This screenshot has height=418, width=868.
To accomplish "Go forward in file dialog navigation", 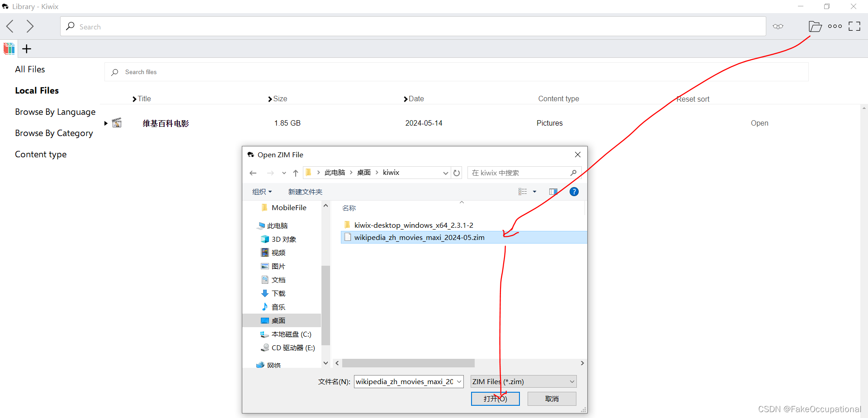I will point(270,173).
